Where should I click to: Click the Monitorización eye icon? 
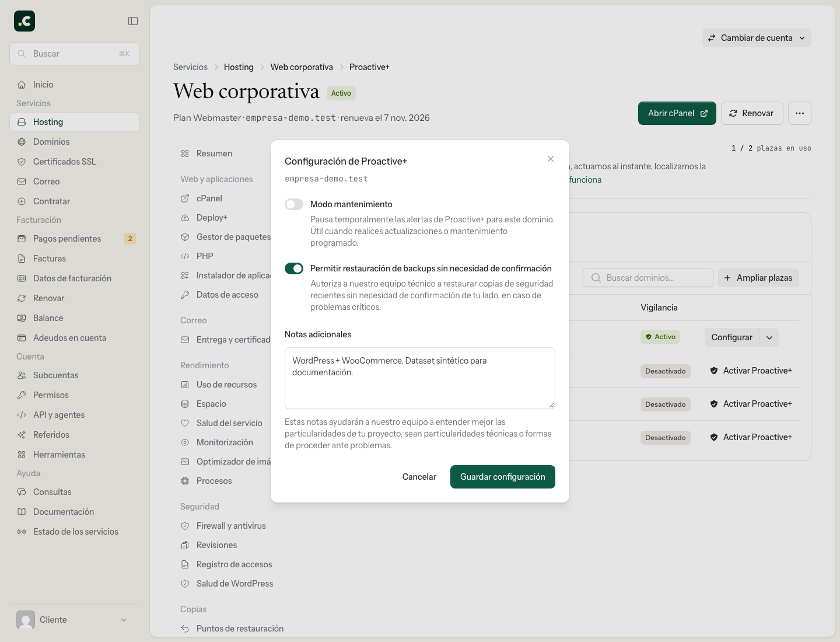[x=185, y=442]
